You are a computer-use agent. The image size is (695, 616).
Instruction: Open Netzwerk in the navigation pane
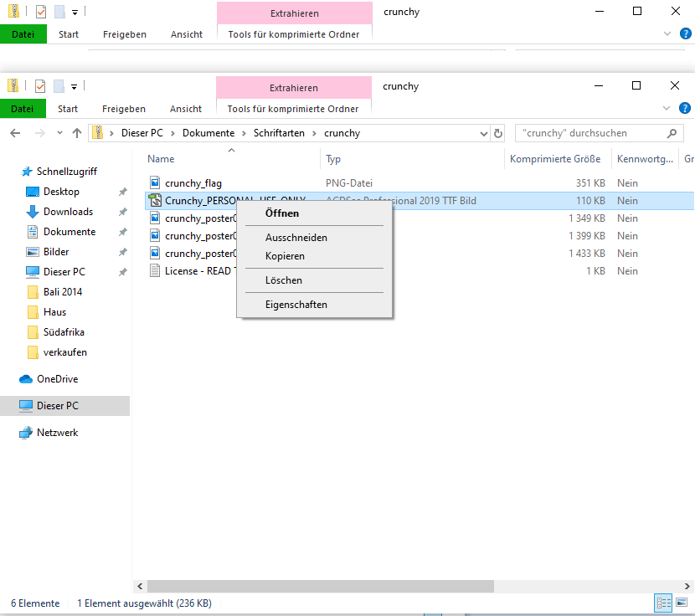(x=57, y=433)
